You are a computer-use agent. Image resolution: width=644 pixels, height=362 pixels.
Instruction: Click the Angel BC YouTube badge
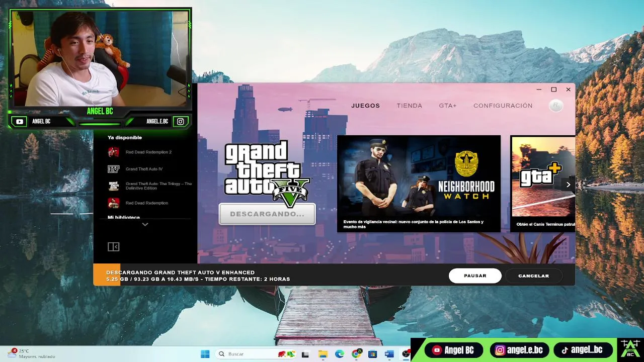(x=454, y=350)
